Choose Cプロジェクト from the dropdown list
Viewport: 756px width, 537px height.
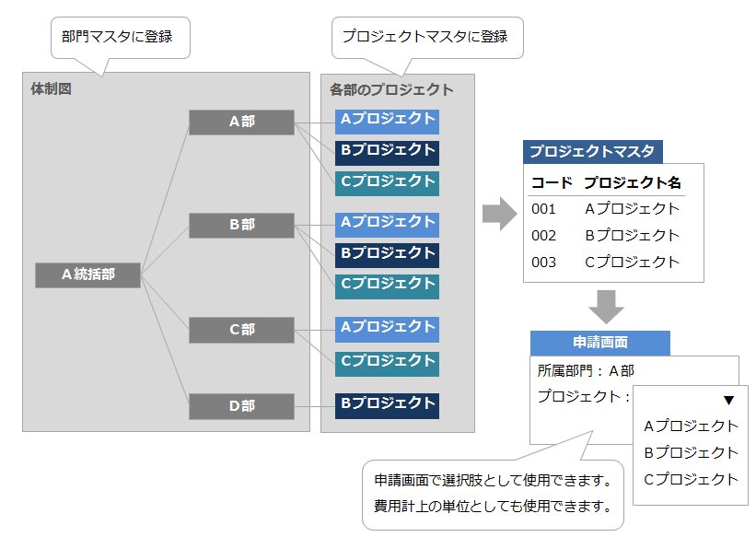(x=691, y=479)
